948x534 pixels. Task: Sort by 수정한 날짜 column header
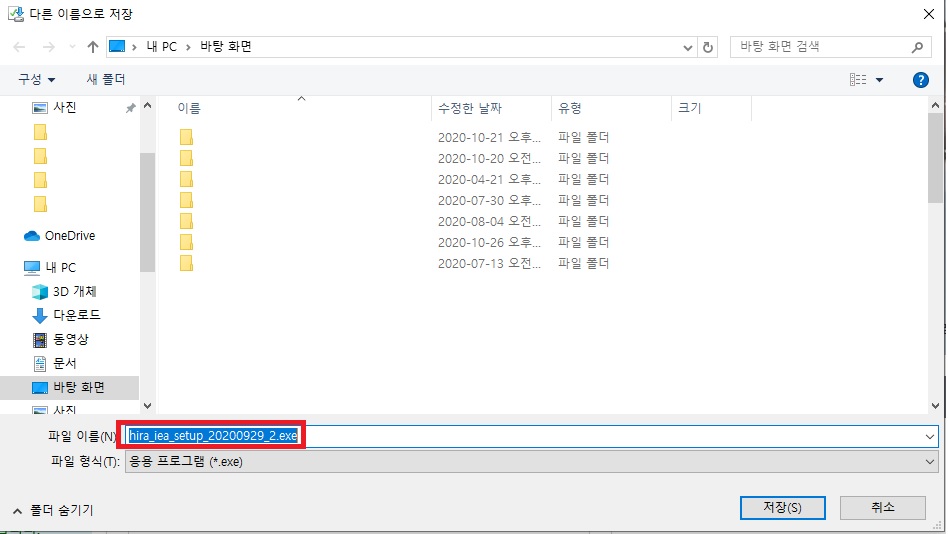click(470, 108)
